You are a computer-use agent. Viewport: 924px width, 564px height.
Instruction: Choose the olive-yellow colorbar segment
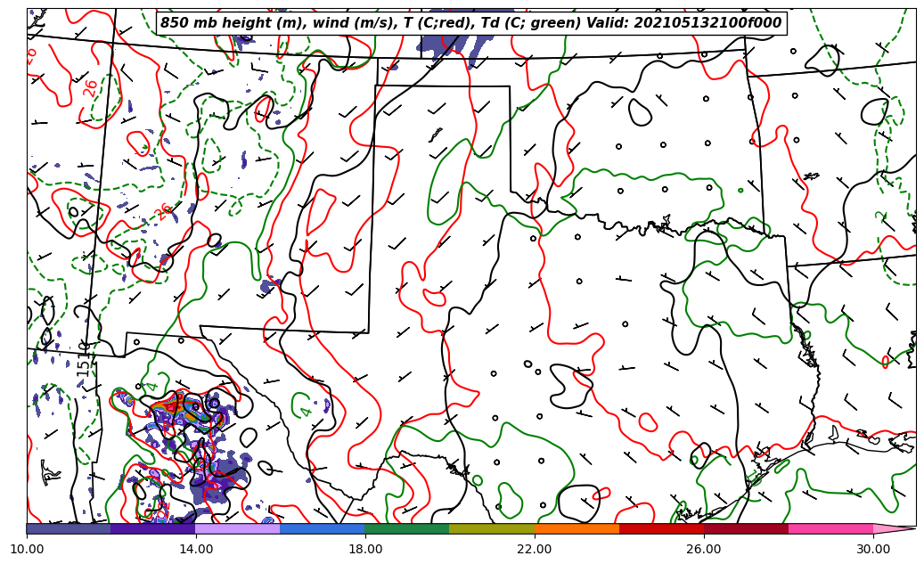click(491, 528)
